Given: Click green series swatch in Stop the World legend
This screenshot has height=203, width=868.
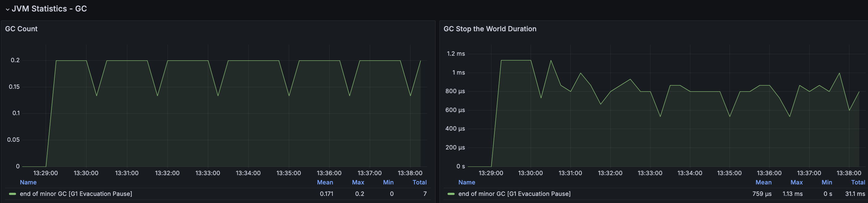Looking at the screenshot, I should tap(451, 194).
